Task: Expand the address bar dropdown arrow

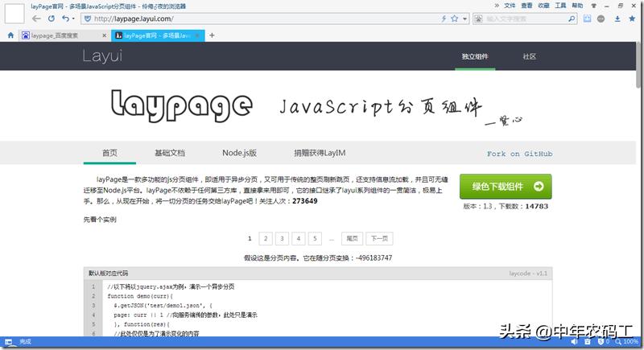Action: click(464, 19)
